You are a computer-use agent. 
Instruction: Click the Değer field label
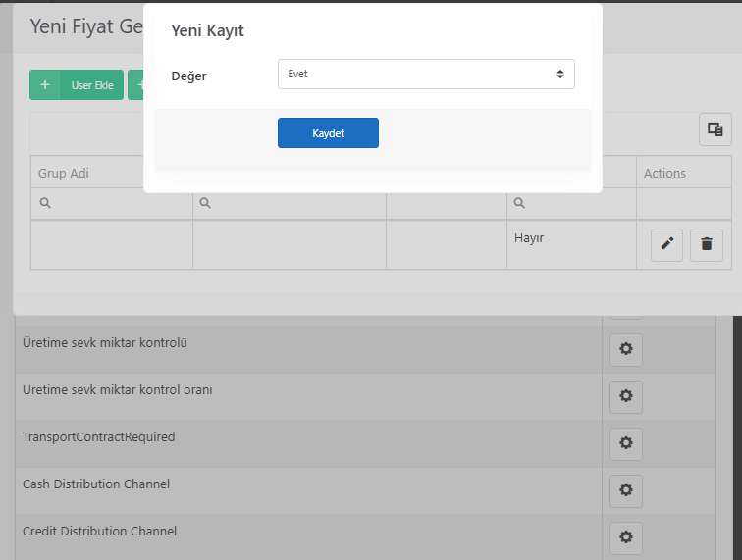188,76
